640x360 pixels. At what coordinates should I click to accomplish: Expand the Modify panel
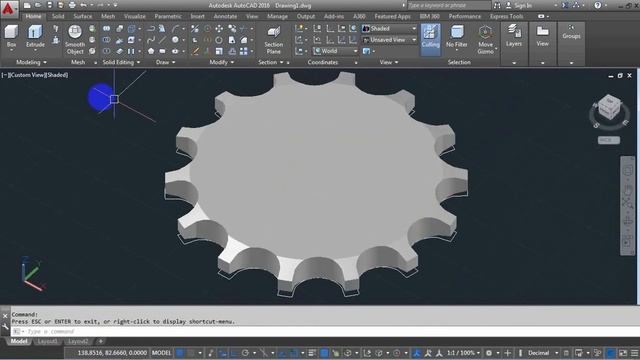tap(222, 62)
